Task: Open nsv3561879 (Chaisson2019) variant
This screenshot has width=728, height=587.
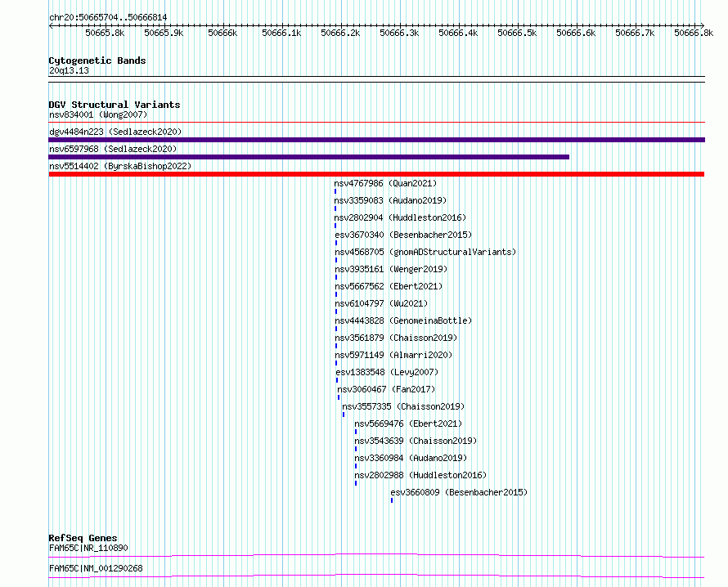Action: 396,338
